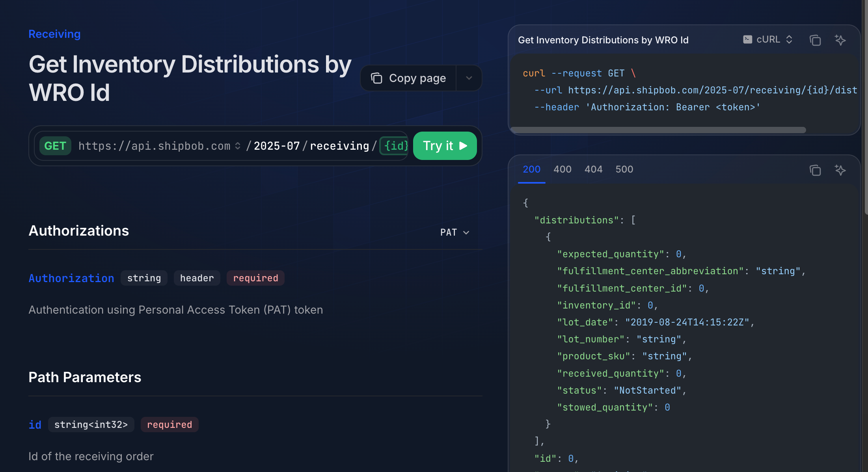Click the AI sparkle icon in response panel
The width and height of the screenshot is (868, 472).
click(840, 170)
